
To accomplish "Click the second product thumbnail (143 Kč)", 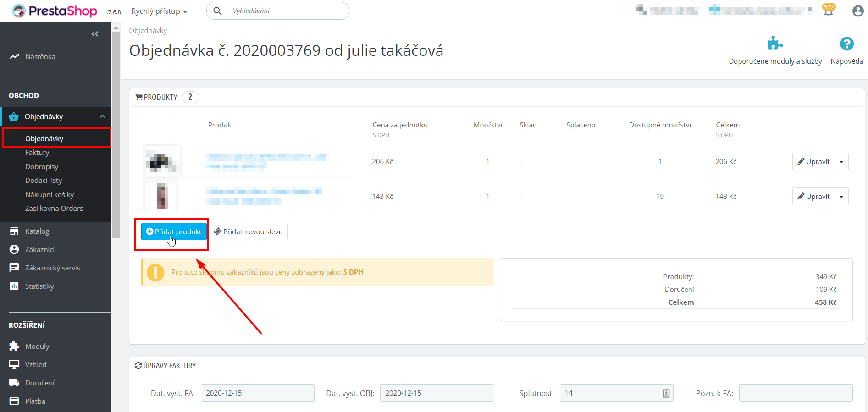I will point(161,196).
